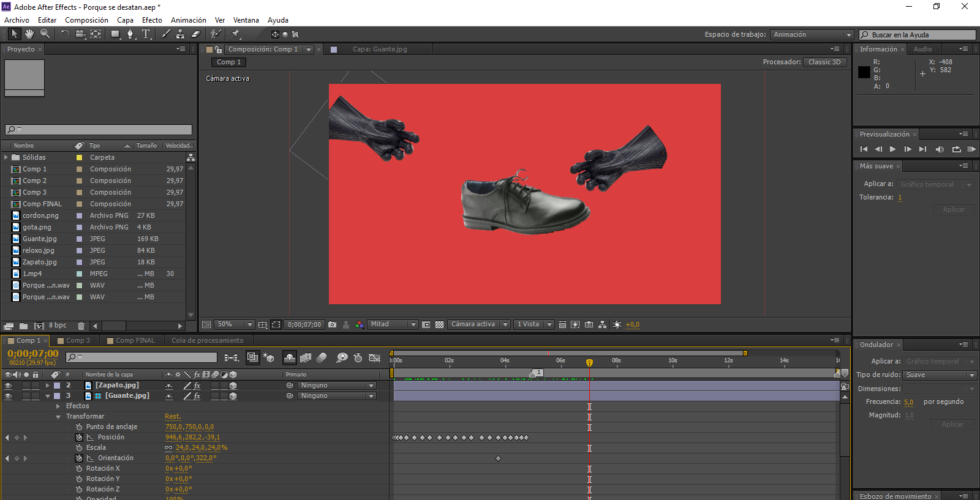Collapse the Transformar group
The width and height of the screenshot is (980, 500).
click(x=58, y=417)
